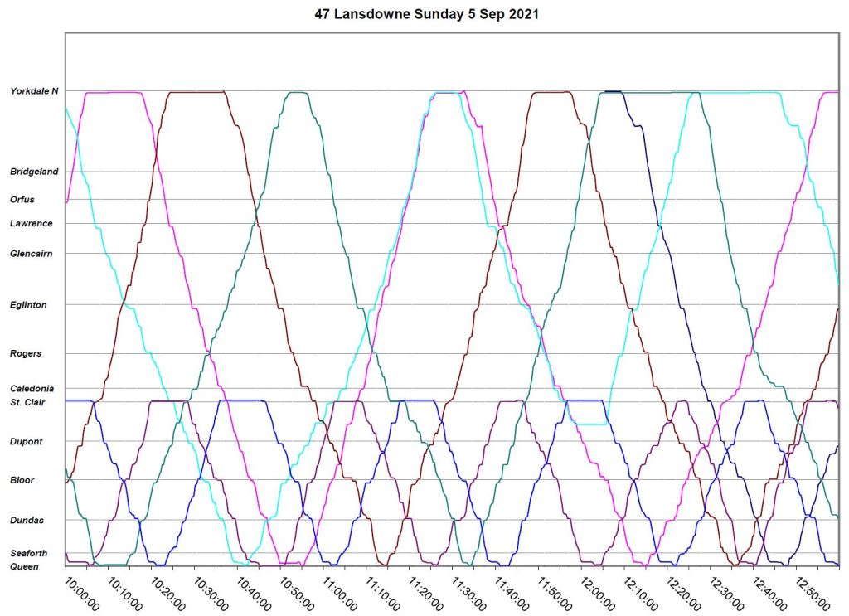Click the Dupont stop label
Viewport: 849px width, 616px height.
tap(26, 442)
